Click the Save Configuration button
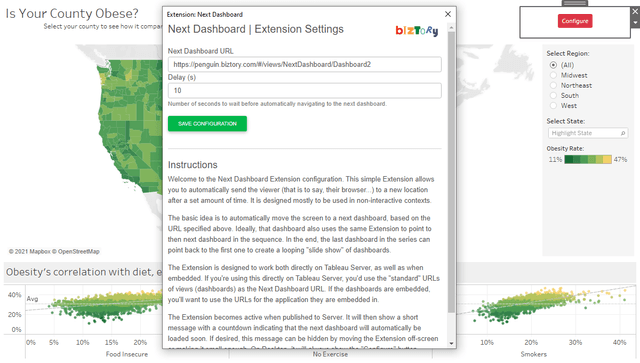Image resolution: width=640 pixels, height=363 pixels. (x=207, y=124)
